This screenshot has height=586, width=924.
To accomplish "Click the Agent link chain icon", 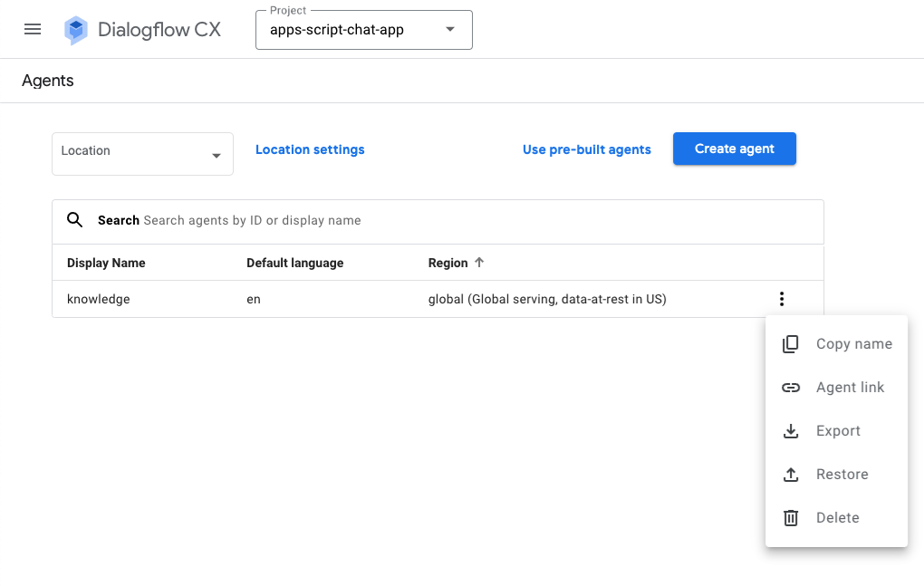I will (x=791, y=388).
